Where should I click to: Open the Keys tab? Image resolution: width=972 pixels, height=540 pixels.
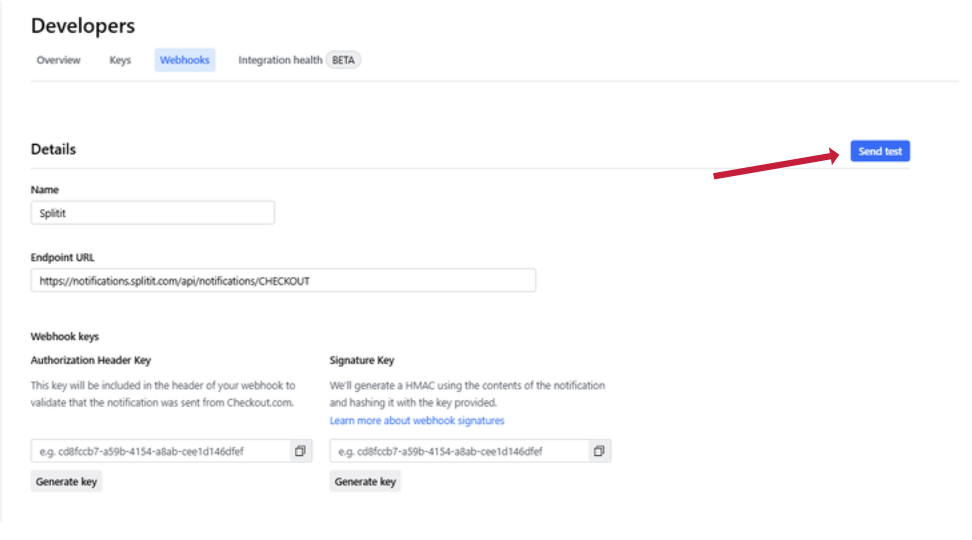pos(120,60)
